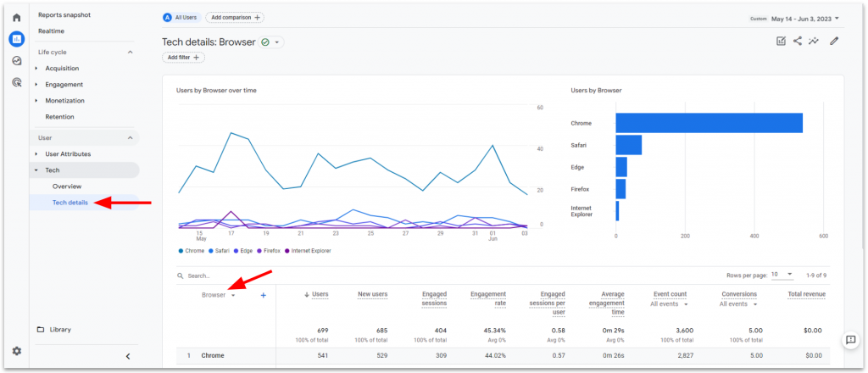Click the Add comparison button

[x=234, y=18]
